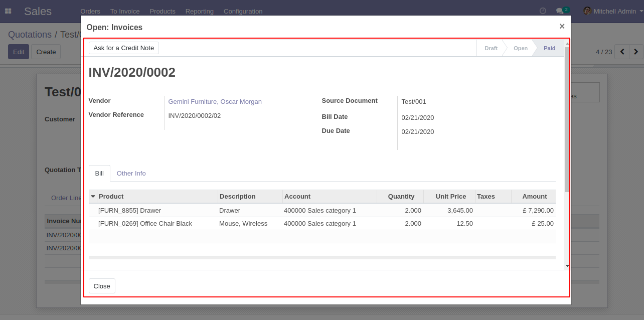644x320 pixels.
Task: Sort by Product column header
Action: tap(157, 196)
